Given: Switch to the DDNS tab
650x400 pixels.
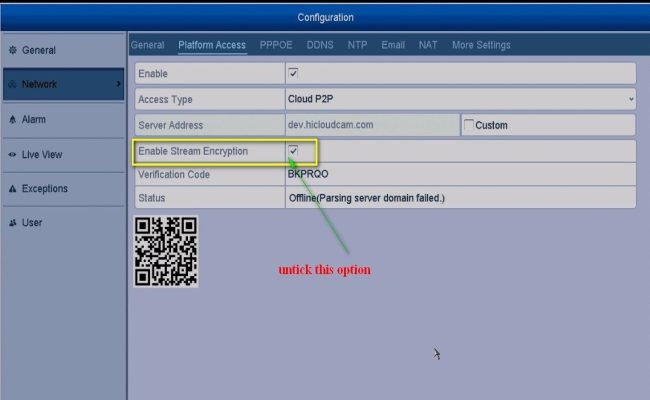Looking at the screenshot, I should pyautogui.click(x=321, y=45).
